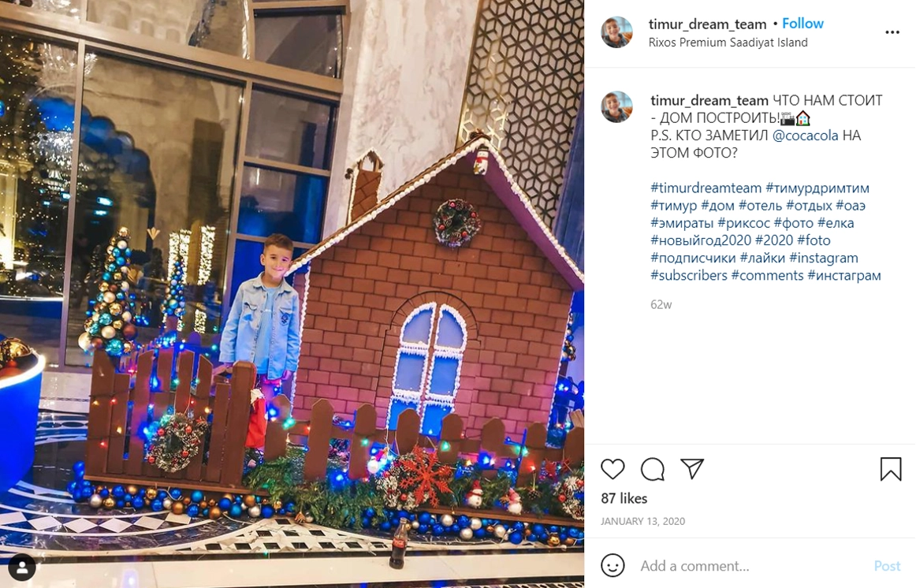This screenshot has height=588, width=916.
Task: Follow timur_dream_team
Action: coord(802,24)
